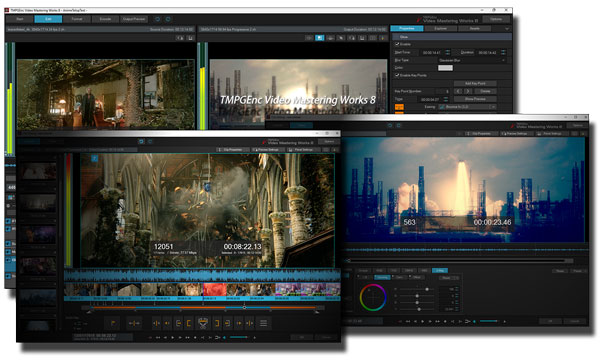Image resolution: width=600 pixels, height=360 pixels.
Task: Adjust the volume slider in cut editor window
Action: coord(238,337)
